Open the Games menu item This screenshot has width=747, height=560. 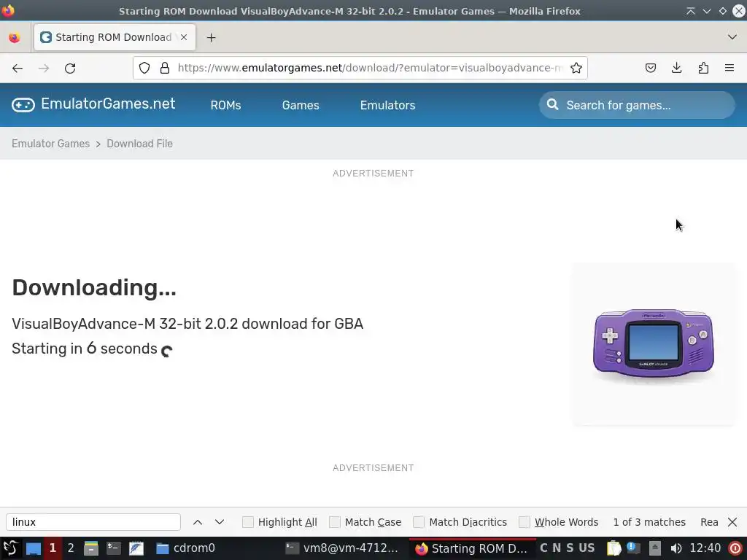[301, 105]
